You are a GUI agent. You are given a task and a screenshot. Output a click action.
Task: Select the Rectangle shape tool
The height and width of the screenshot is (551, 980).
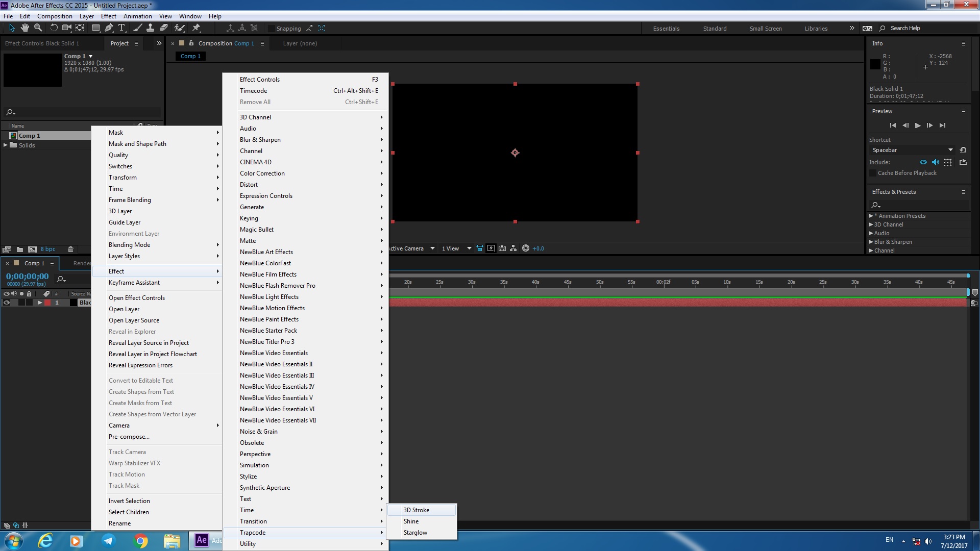[96, 28]
